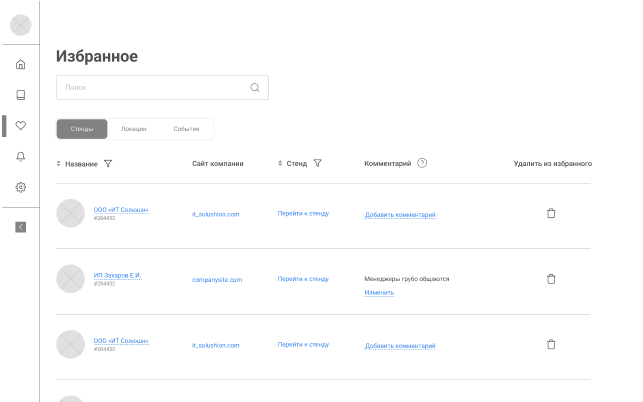
Task: Click Перейти к стенду for ИП Захаров
Action: tap(303, 279)
